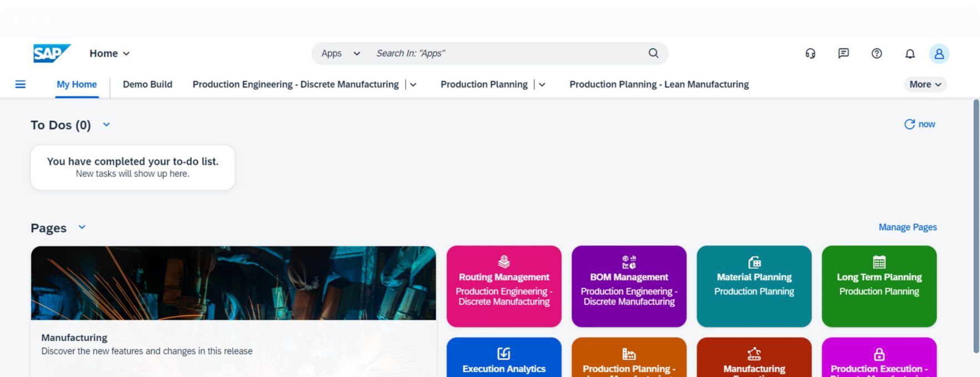This screenshot has width=980, height=377.
Task: Open the user profile avatar
Action: 939,54
